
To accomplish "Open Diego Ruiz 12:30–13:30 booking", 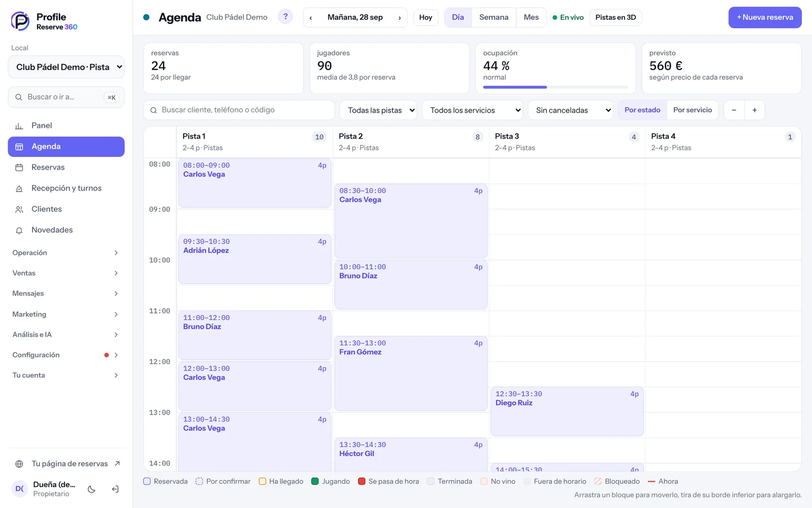I will (x=567, y=411).
